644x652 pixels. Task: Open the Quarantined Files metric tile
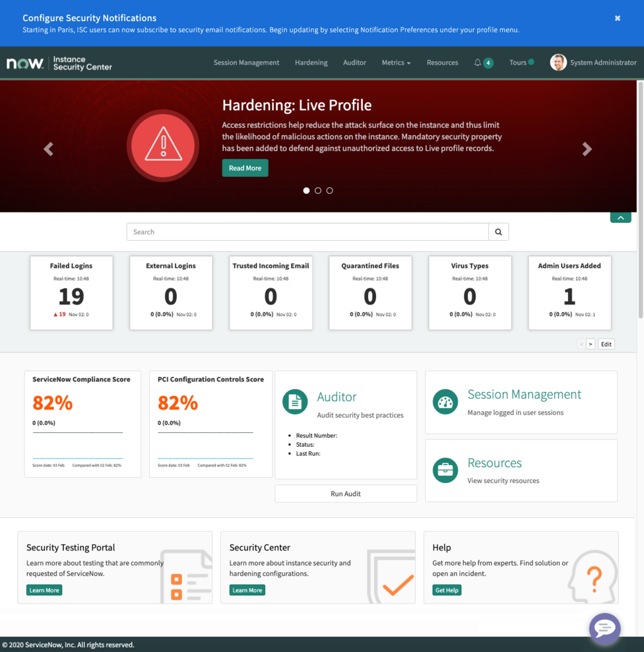(370, 293)
